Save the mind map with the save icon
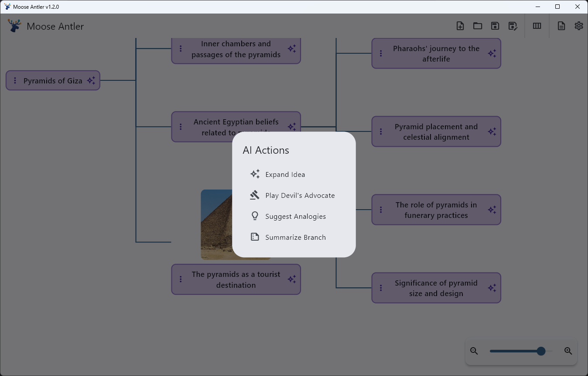Viewport: 588px width, 376px height. [495, 26]
